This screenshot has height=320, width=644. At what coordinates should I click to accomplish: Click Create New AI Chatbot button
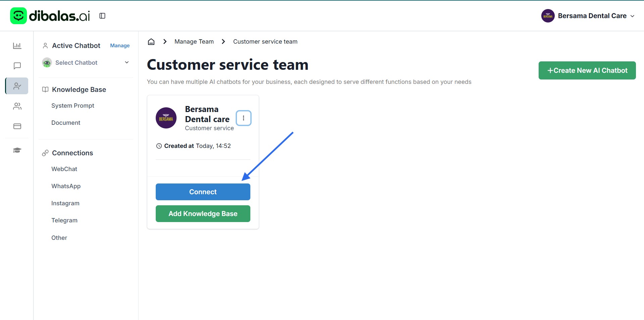tap(587, 70)
